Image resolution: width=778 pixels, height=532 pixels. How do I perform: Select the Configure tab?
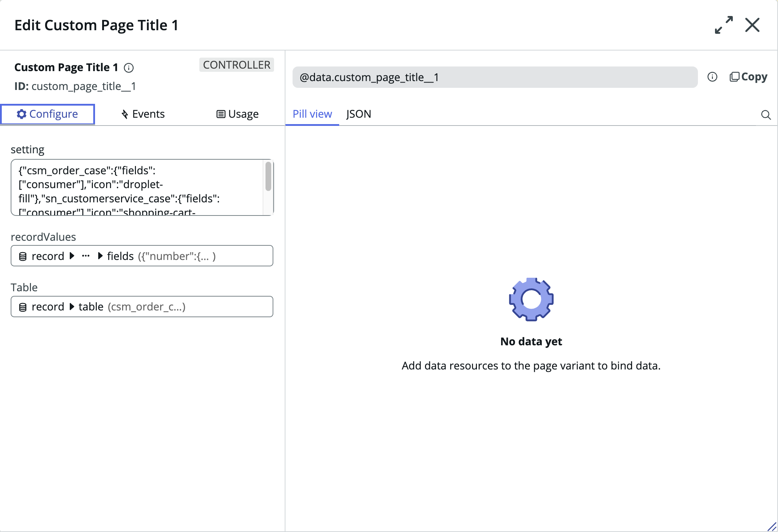tap(48, 114)
